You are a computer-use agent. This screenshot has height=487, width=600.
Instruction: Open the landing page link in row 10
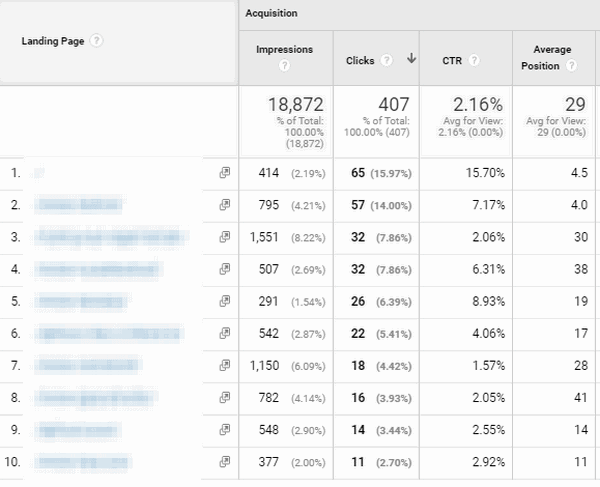83,462
